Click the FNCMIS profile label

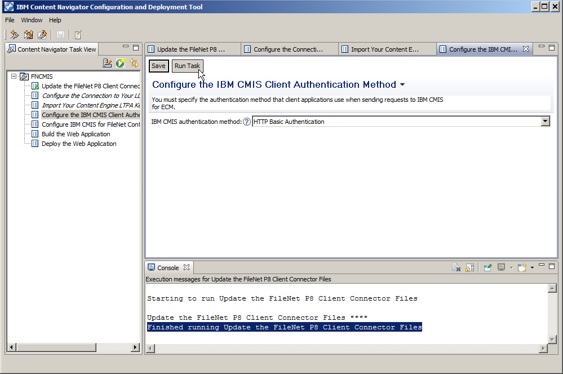(x=42, y=77)
